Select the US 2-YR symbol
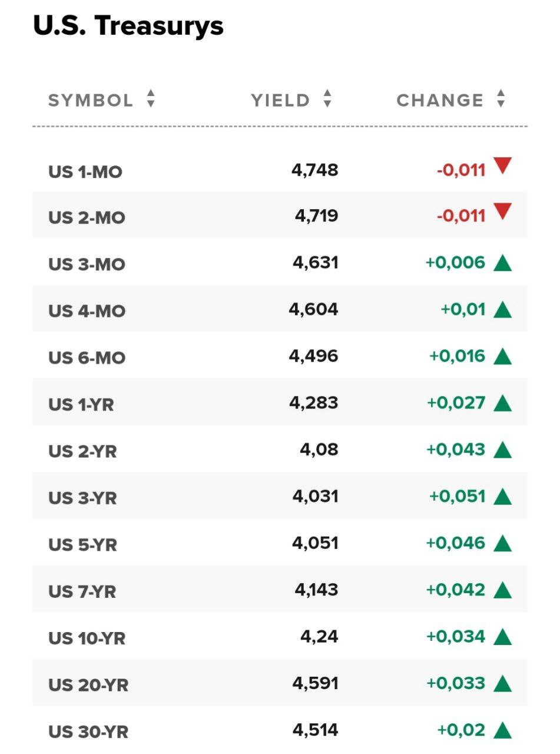This screenshot has width=560, height=754. pyautogui.click(x=82, y=451)
